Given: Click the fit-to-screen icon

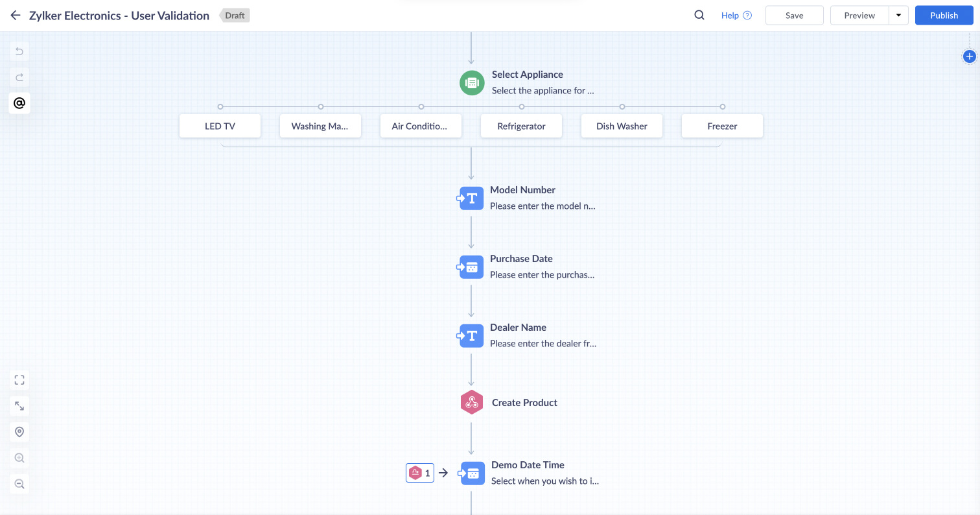Looking at the screenshot, I should [x=19, y=380].
